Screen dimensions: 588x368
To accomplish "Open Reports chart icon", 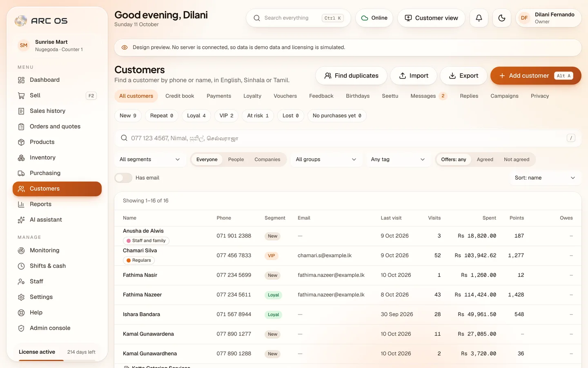I will [21, 204].
